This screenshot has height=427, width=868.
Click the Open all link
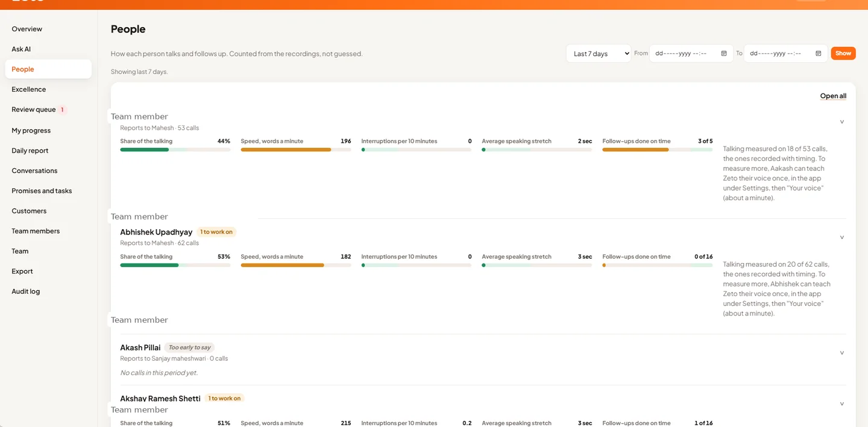(x=833, y=96)
